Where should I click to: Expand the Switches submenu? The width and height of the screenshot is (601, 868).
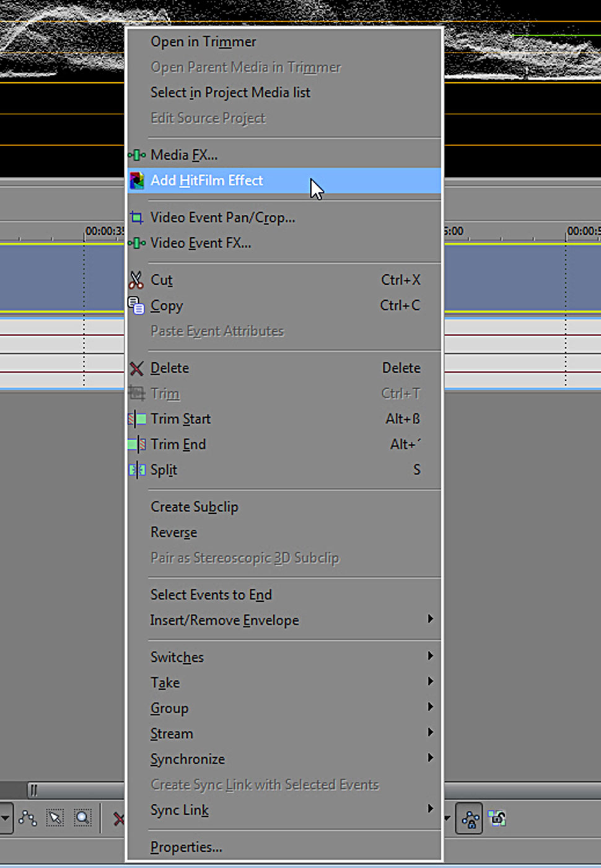(x=430, y=656)
